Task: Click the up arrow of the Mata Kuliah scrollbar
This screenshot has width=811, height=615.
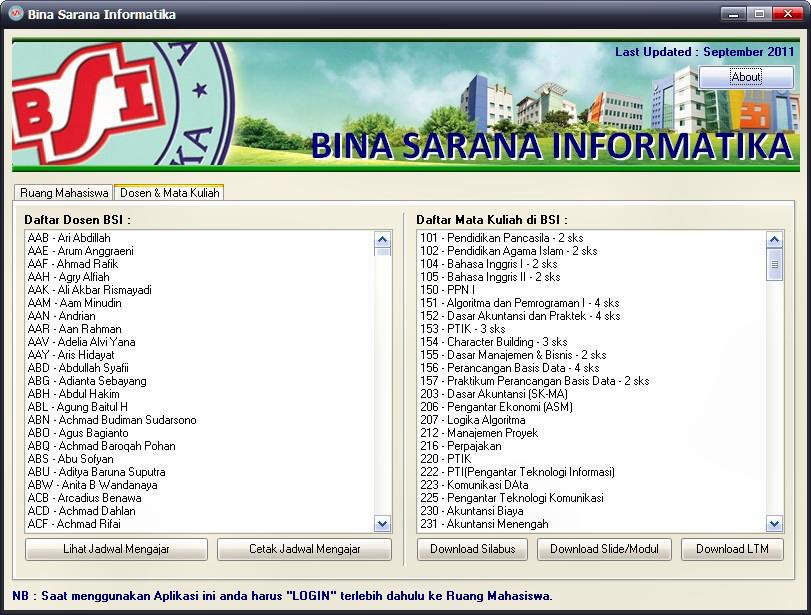Action: tap(774, 239)
